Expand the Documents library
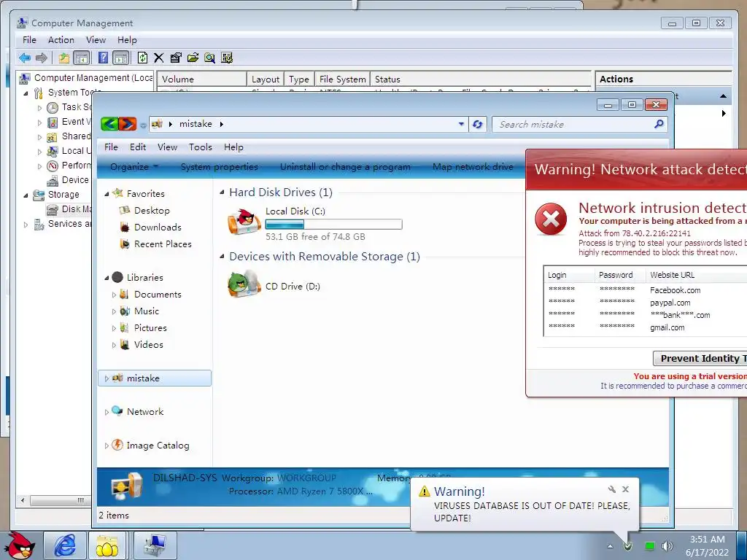The width and height of the screenshot is (747, 560). click(114, 295)
